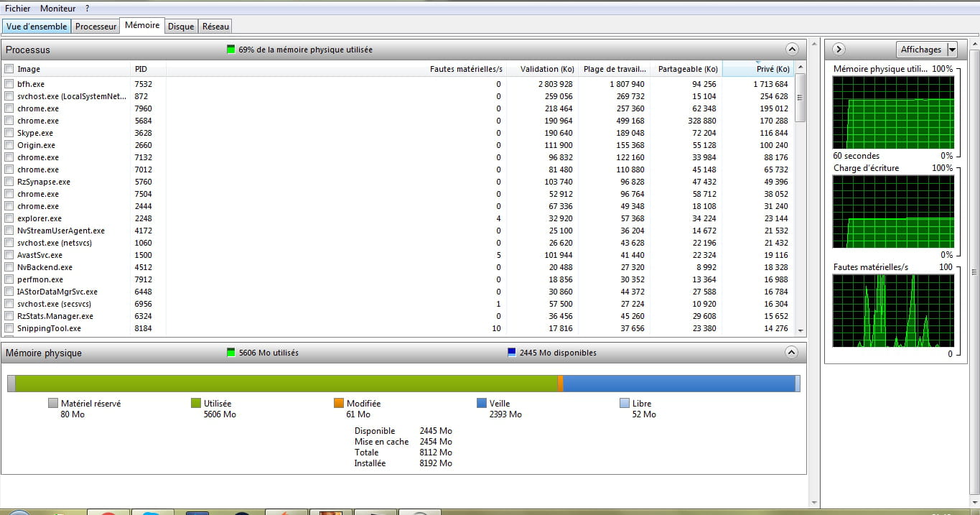The width and height of the screenshot is (980, 515).
Task: Click the Installée 8192 Mo value
Action: tap(436, 463)
